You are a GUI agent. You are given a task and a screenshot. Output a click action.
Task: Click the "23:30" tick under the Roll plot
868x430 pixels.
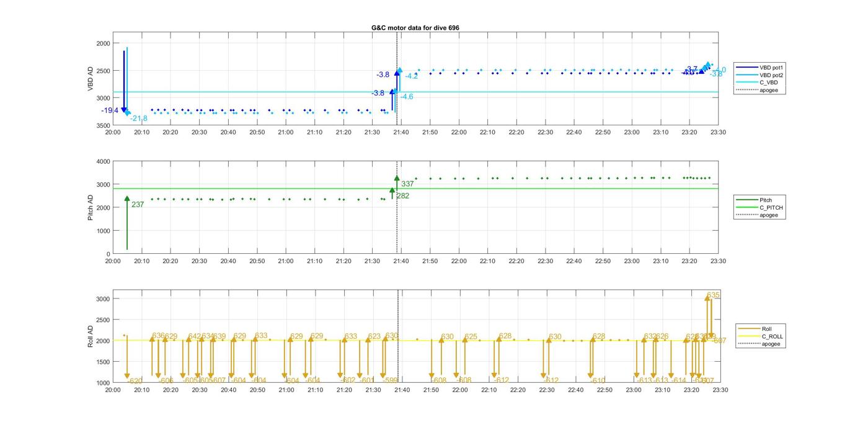[720, 390]
